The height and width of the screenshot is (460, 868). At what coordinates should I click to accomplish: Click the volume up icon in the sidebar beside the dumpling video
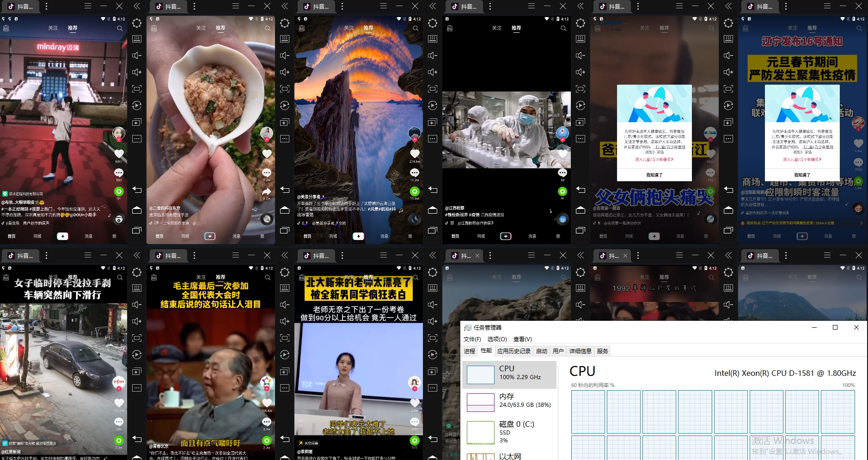point(285,72)
